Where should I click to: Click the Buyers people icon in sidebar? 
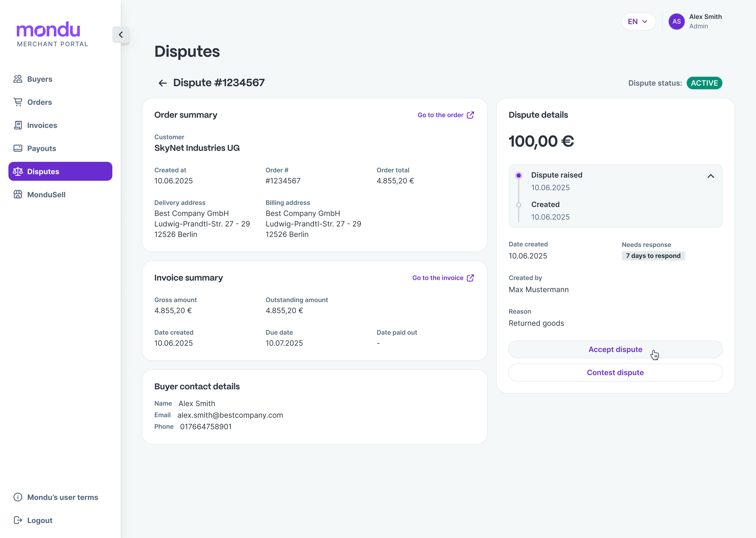18,79
